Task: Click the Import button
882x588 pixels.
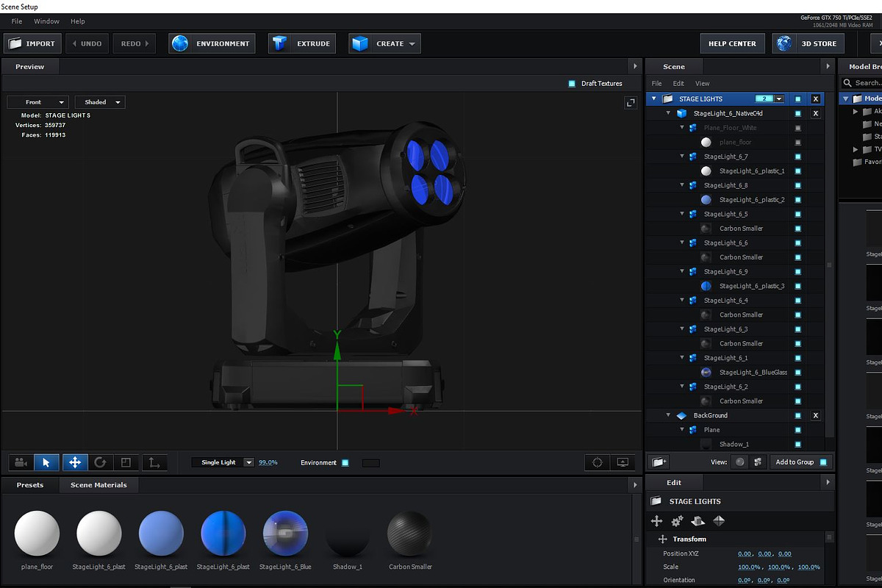Action: pyautogui.click(x=32, y=44)
